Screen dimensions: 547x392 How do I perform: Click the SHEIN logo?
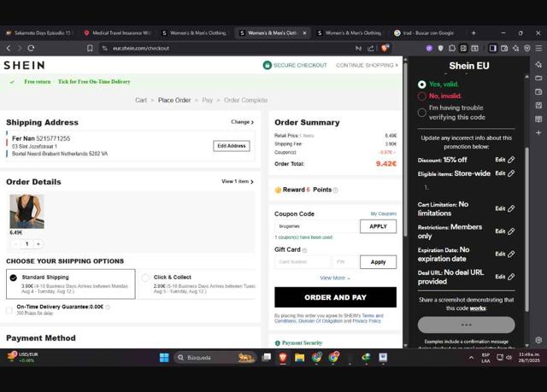pos(25,65)
